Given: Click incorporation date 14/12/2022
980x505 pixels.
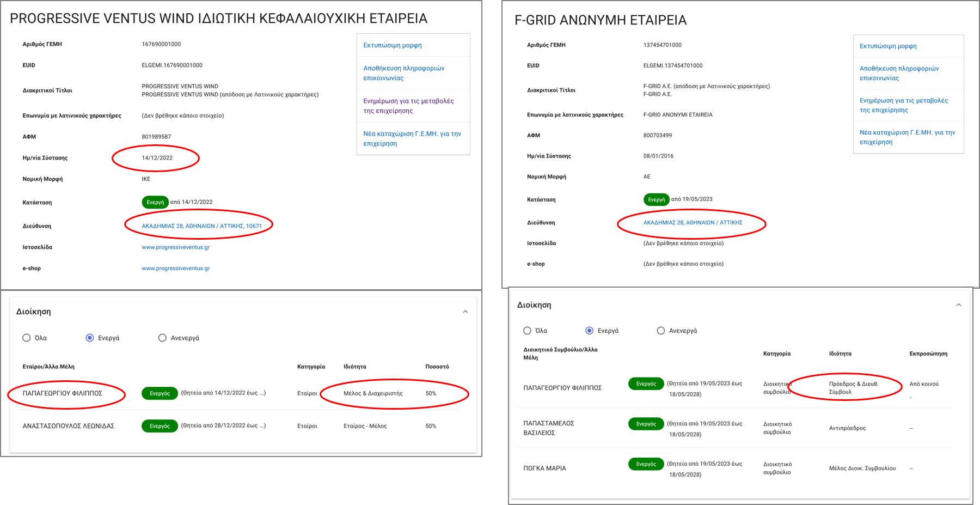Looking at the screenshot, I should (x=157, y=158).
